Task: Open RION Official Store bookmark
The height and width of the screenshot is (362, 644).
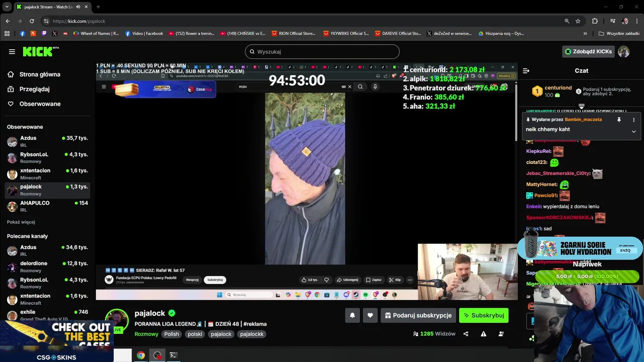Action: click(293, 34)
